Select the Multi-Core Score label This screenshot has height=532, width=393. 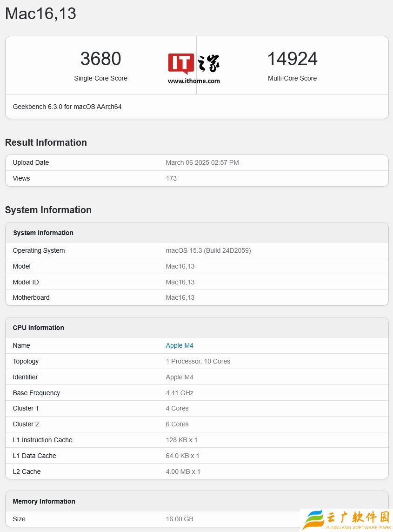[292, 78]
